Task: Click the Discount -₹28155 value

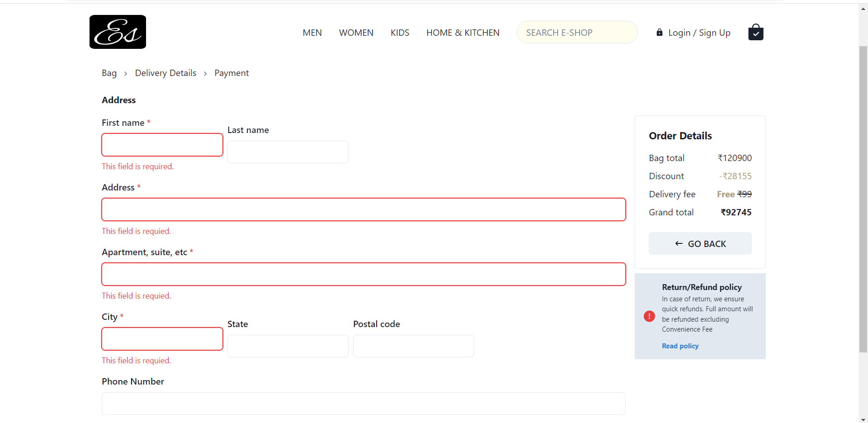Action: click(735, 176)
